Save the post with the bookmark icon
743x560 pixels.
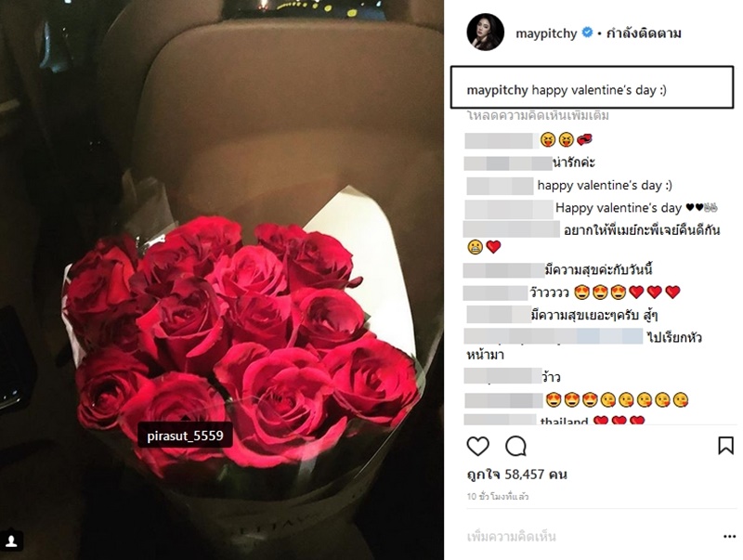(725, 446)
